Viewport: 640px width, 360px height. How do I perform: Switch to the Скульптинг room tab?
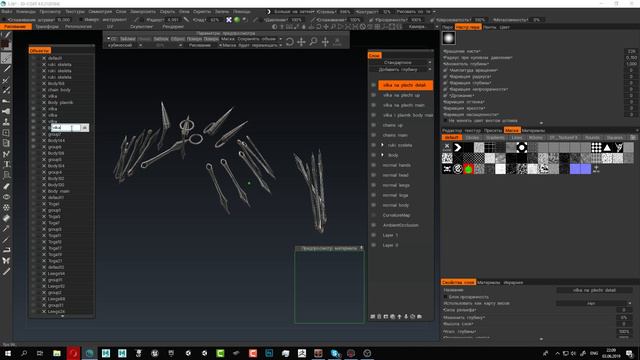pos(142,27)
